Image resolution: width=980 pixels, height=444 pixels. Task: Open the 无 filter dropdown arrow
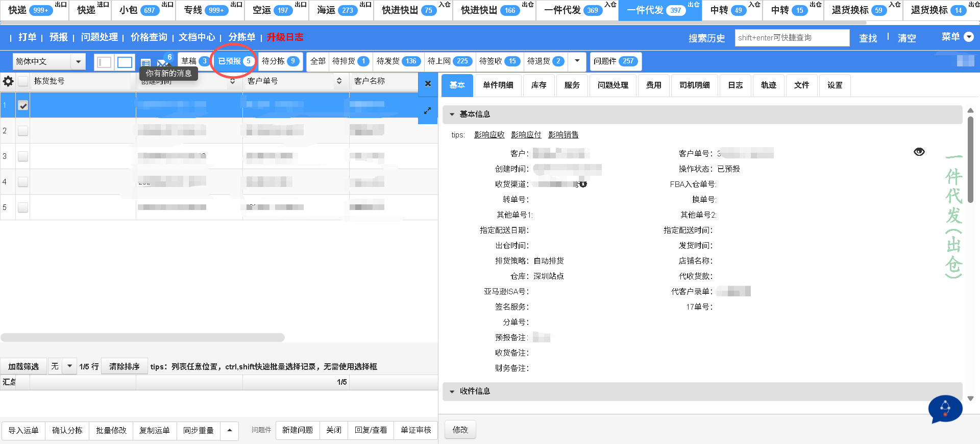pos(69,366)
